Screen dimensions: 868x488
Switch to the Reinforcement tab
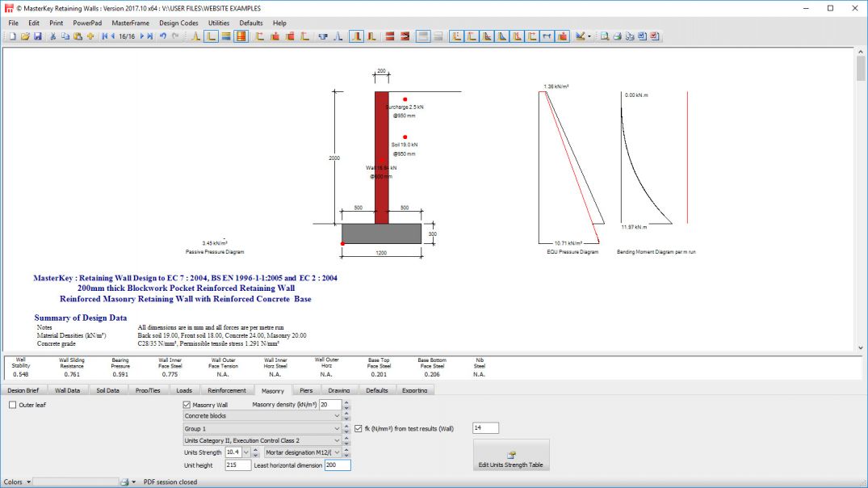point(227,390)
